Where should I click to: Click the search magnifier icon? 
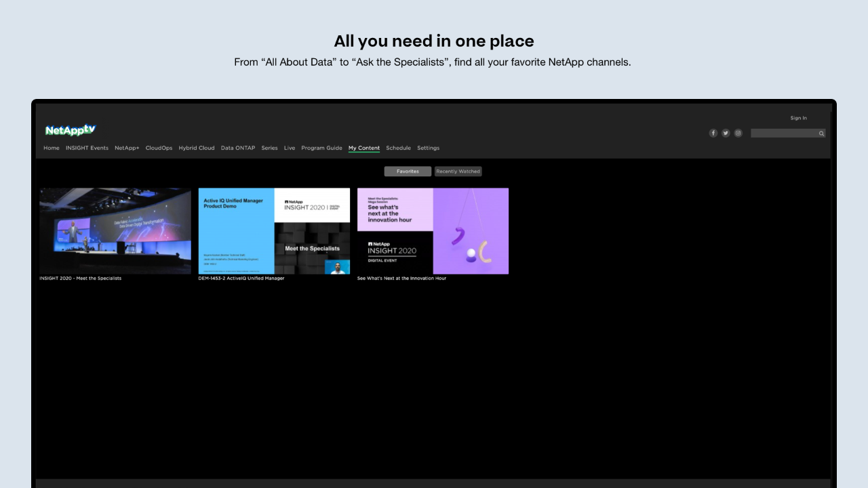[821, 133]
